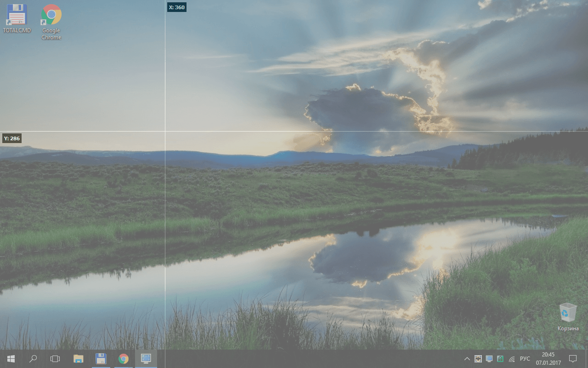
Task: Click the blue monitor tray icon
Action: (x=489, y=359)
